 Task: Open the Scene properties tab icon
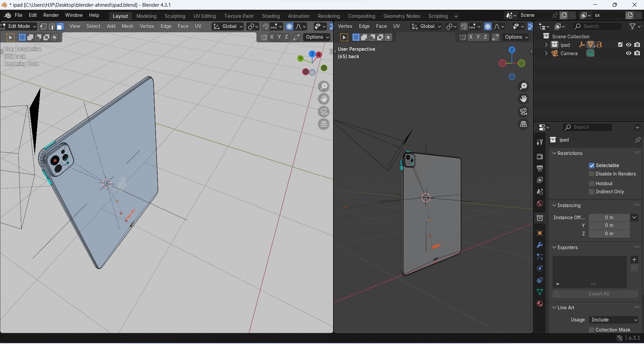pos(540,192)
